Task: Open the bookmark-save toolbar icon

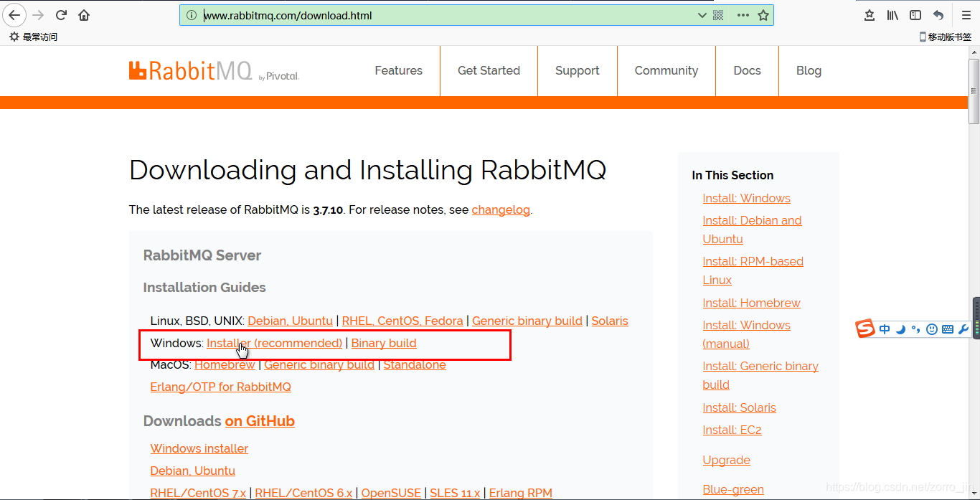Action: pyautogui.click(x=870, y=15)
